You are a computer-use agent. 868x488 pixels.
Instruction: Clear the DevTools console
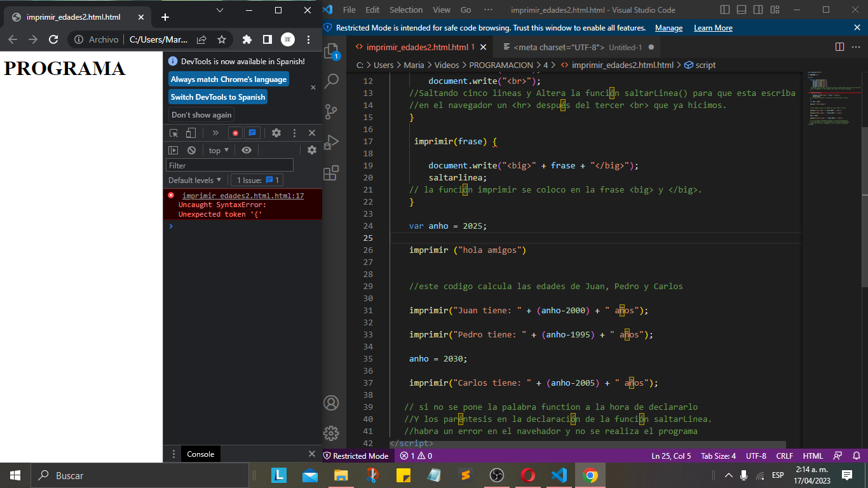click(191, 150)
